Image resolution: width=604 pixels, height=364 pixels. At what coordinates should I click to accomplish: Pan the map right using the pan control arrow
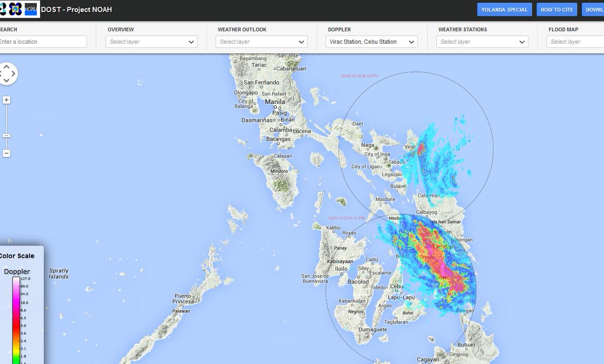point(13,73)
